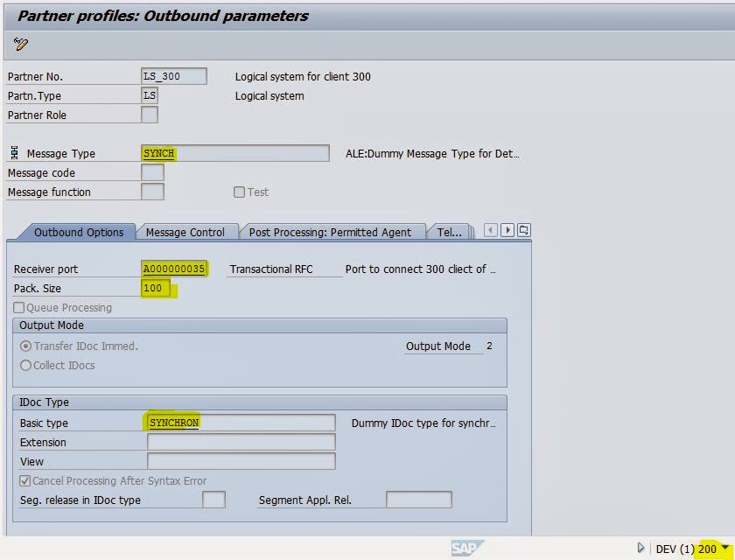Viewport: 735px width, 560px height.
Task: Click the Message function field
Action: 152,192
